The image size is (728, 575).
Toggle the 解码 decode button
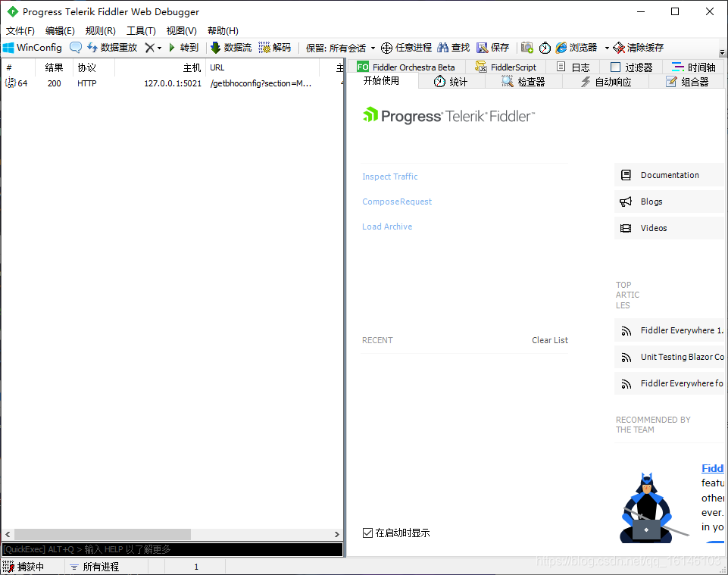tap(275, 48)
